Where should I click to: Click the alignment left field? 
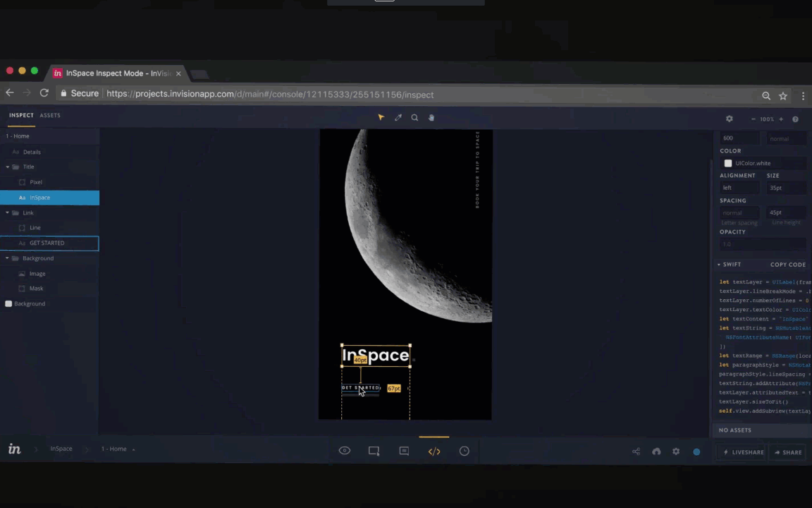point(739,188)
